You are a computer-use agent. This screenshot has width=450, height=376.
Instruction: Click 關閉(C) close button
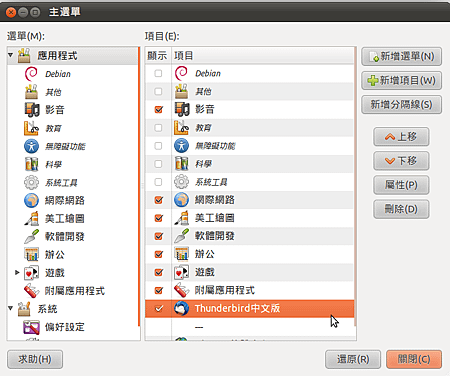pos(414,359)
